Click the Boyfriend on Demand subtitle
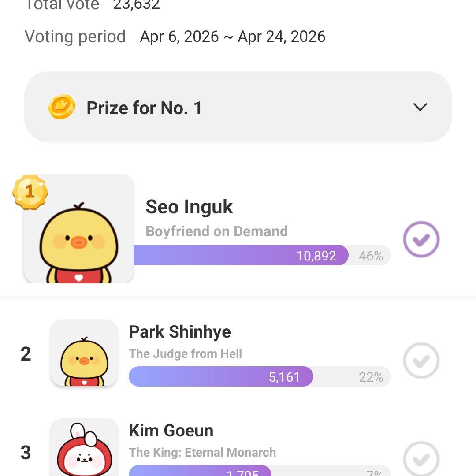 pyautogui.click(x=216, y=231)
